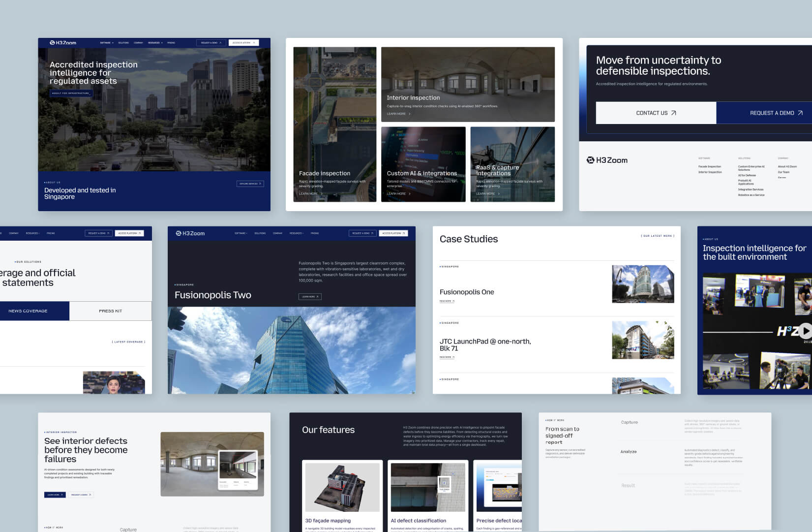Click the Learn More chevron under RaaS & capture integrations

click(499, 194)
